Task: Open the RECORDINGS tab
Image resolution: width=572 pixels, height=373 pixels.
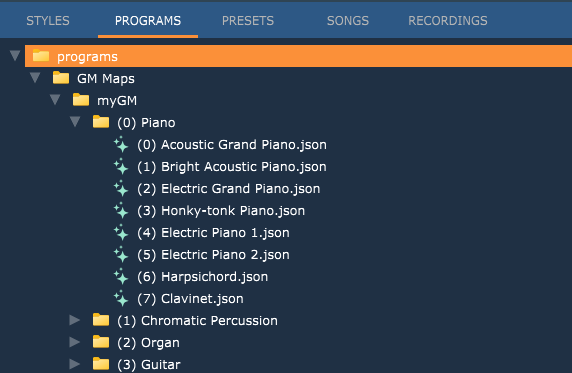Action: [448, 21]
